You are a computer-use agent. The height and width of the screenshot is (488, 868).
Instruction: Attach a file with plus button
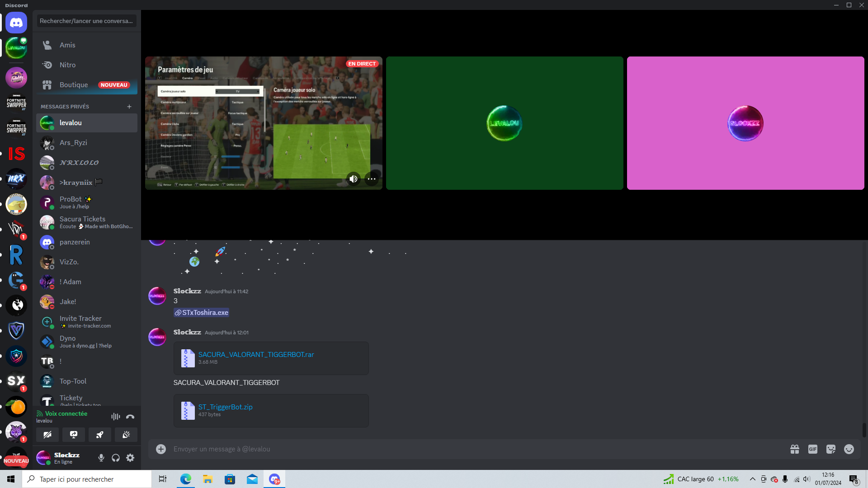click(161, 449)
